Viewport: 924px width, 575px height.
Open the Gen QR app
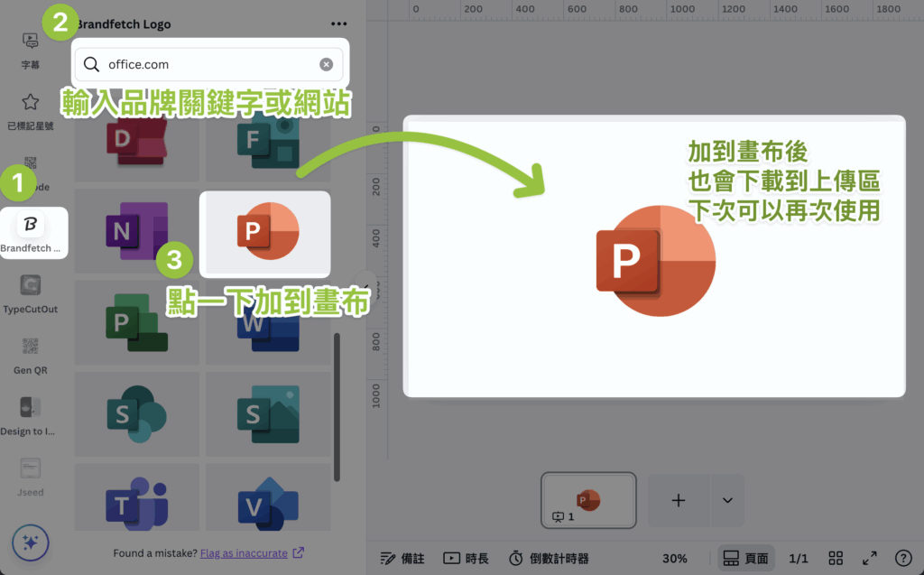click(x=30, y=355)
